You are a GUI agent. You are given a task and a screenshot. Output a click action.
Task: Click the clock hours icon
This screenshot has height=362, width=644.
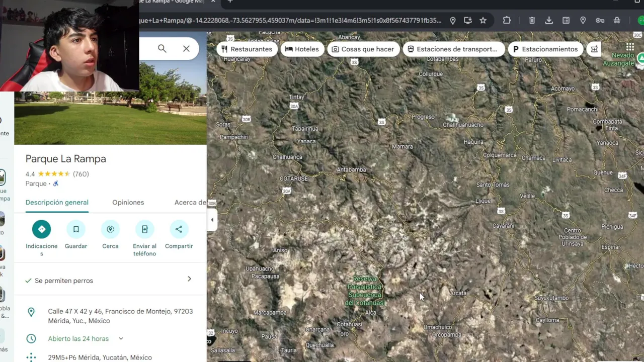31,339
